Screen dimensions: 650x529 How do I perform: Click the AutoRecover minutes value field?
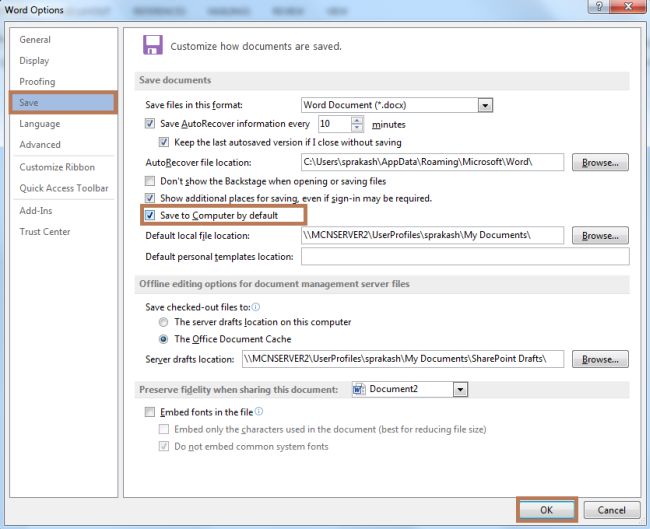click(335, 124)
